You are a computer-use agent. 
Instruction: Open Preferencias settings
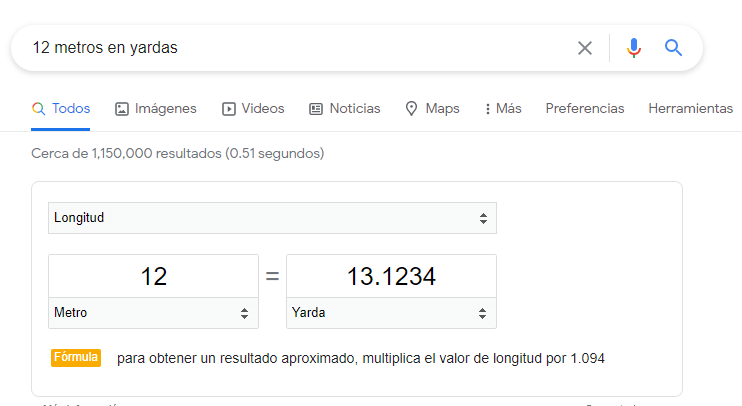pyautogui.click(x=585, y=108)
